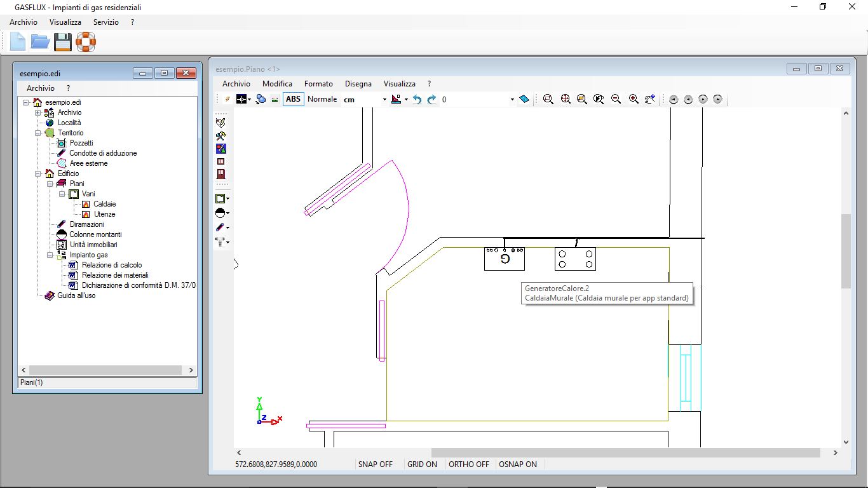
Task: Click the undo arrow in drawing toolbar
Action: point(417,99)
